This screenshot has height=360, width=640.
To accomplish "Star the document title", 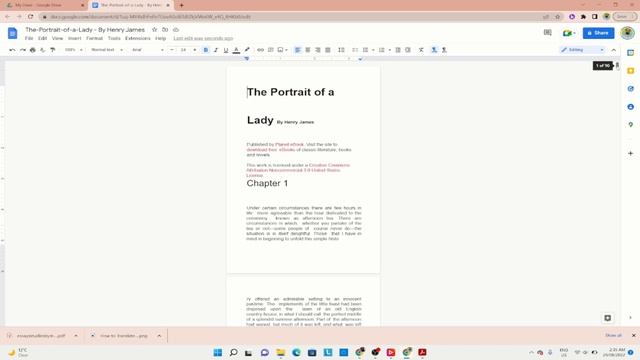I will (x=155, y=30).
